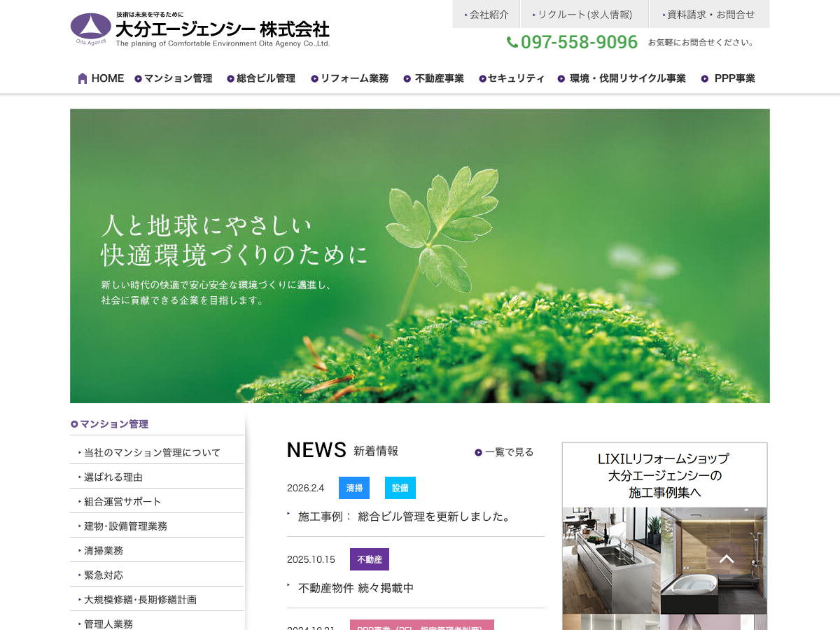The height and width of the screenshot is (630, 840).
Task: Open リクルート(求人情報) link
Action: (x=584, y=14)
